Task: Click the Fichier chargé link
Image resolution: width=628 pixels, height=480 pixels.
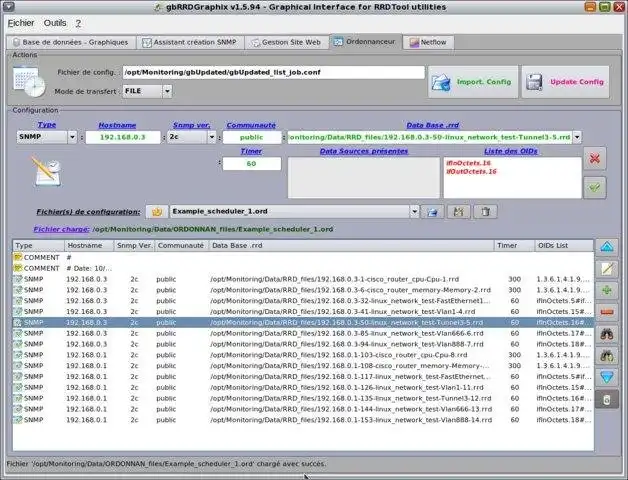Action: (61, 229)
